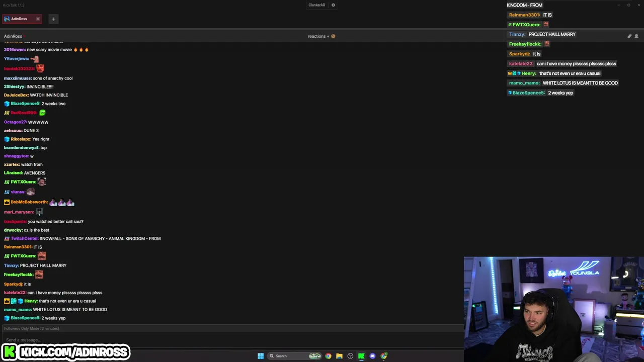Open File Explorer from taskbar
The width and height of the screenshot is (644, 362).
tap(339, 356)
